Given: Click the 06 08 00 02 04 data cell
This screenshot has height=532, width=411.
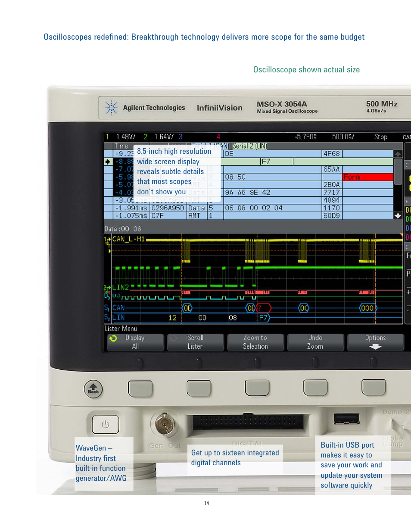Looking at the screenshot, I should point(272,208).
